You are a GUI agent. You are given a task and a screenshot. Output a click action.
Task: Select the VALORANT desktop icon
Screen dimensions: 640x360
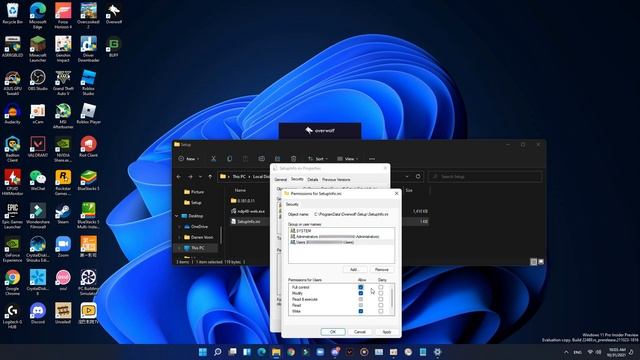(x=38, y=147)
